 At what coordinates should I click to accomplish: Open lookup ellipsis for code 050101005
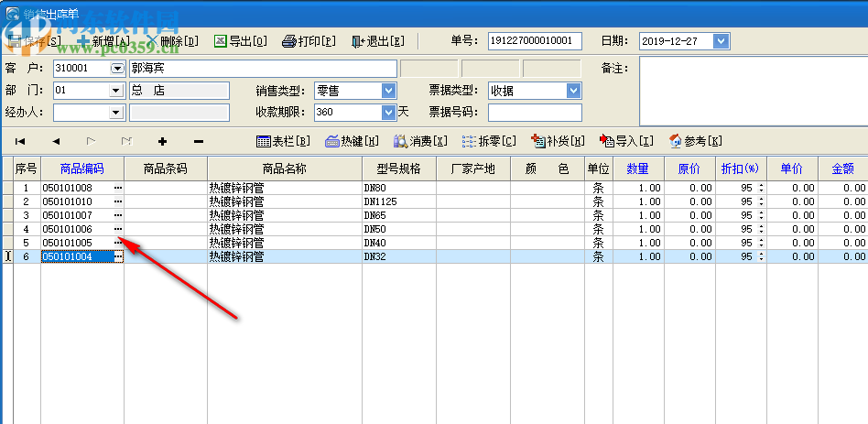117,243
